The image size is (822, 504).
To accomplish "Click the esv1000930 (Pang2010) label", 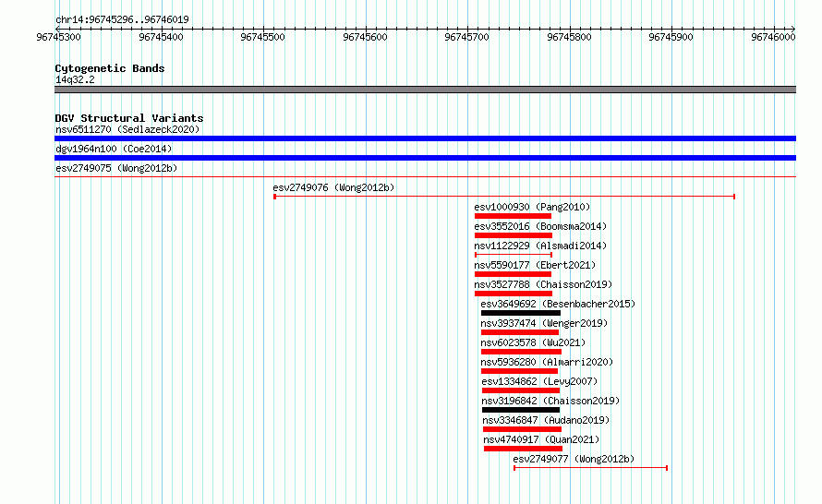I will pyautogui.click(x=532, y=207).
